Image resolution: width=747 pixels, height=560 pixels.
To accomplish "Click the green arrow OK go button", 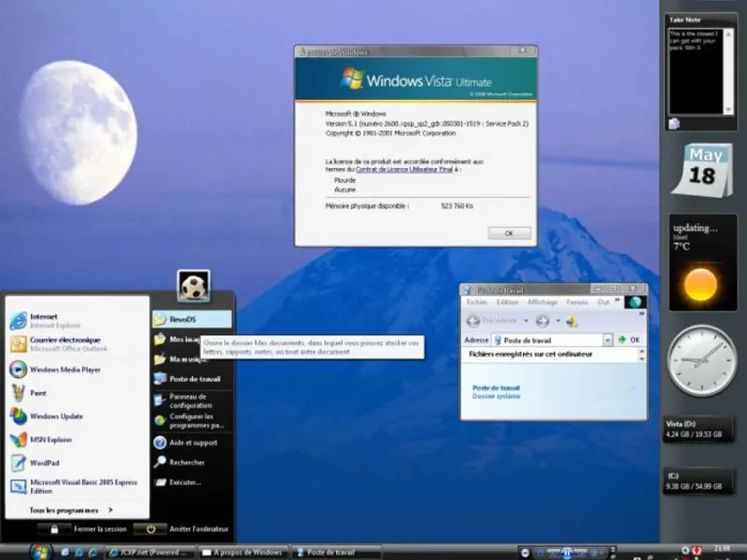I will (x=628, y=340).
